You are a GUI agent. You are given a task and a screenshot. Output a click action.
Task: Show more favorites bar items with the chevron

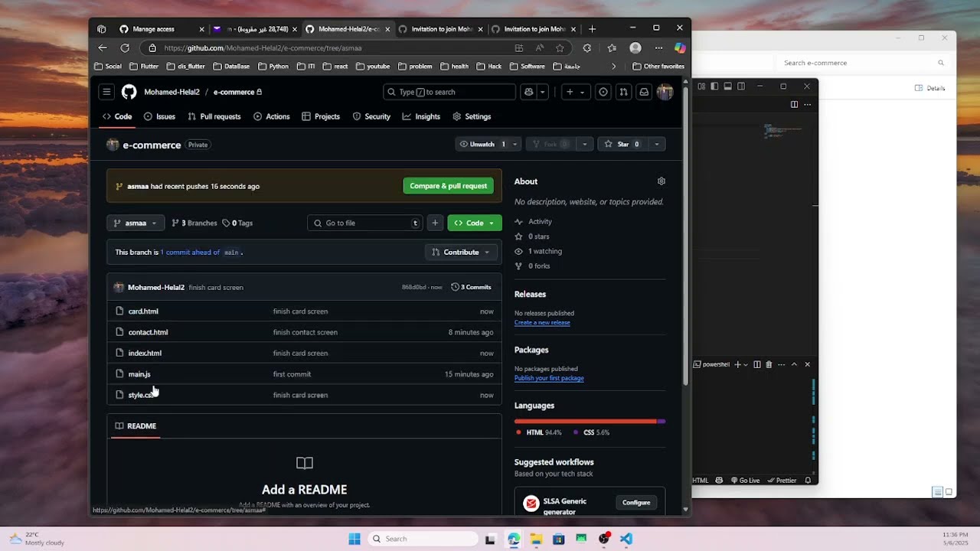click(x=613, y=66)
